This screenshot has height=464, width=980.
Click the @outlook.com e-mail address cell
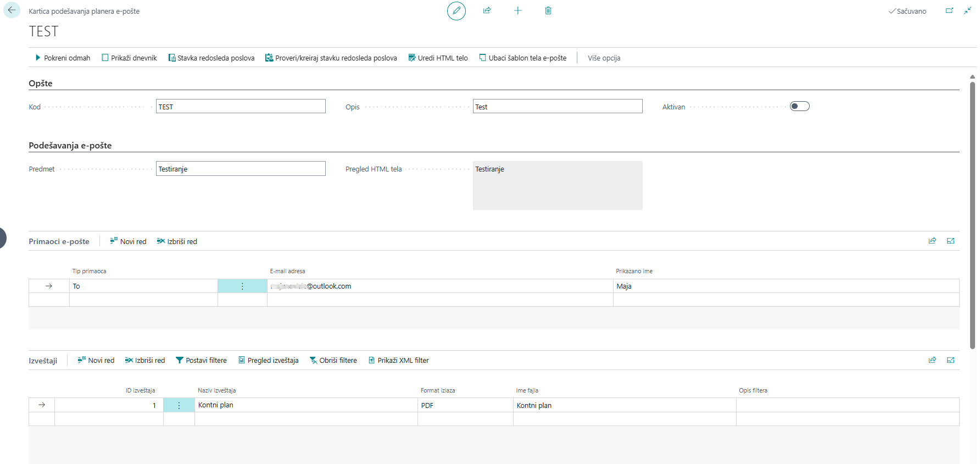click(440, 286)
